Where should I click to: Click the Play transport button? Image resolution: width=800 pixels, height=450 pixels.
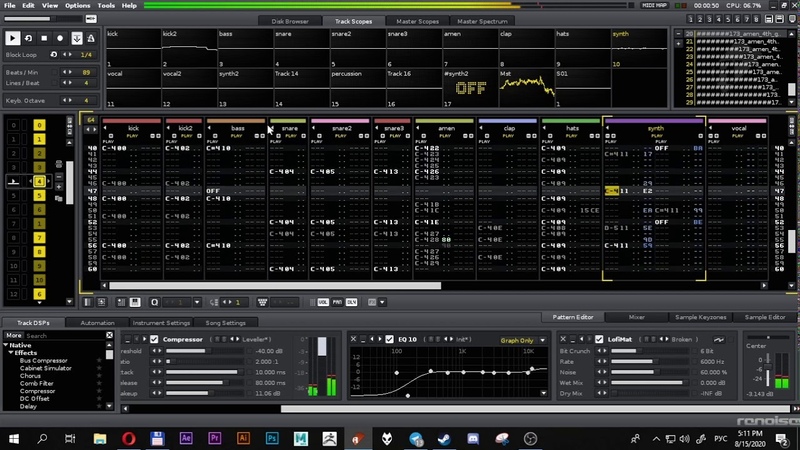coord(12,38)
